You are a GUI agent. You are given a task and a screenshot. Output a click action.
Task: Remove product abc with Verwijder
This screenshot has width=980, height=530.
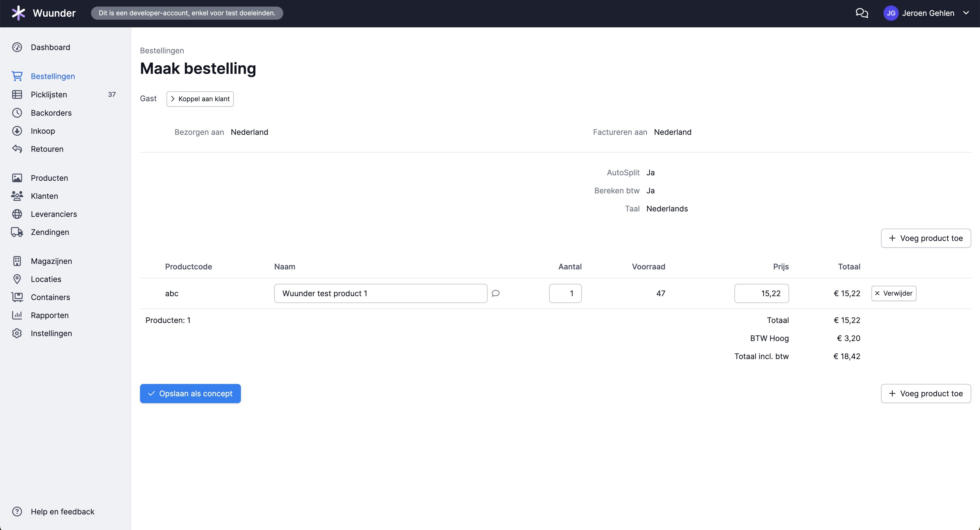coord(894,293)
